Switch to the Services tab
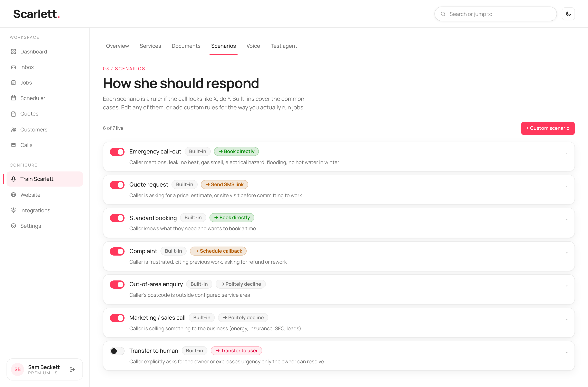The width and height of the screenshot is (588, 387). point(150,46)
